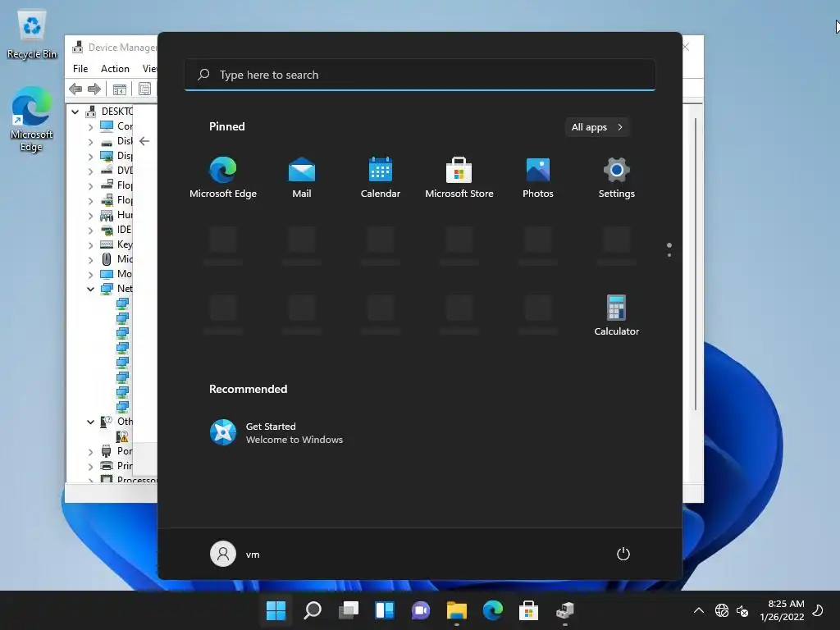Open Get Started recommended item
The width and height of the screenshot is (840, 630).
(x=276, y=432)
